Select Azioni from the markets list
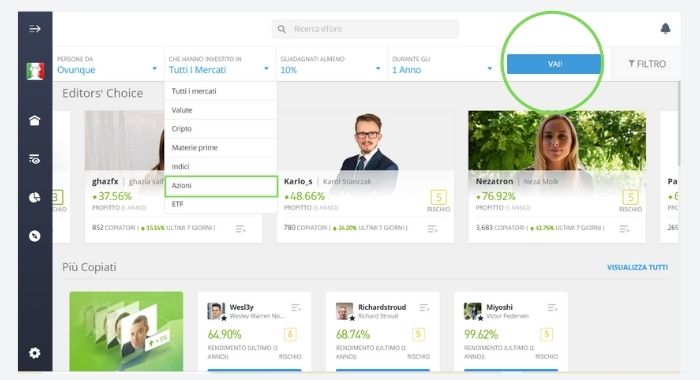The image size is (700, 380). click(x=221, y=186)
